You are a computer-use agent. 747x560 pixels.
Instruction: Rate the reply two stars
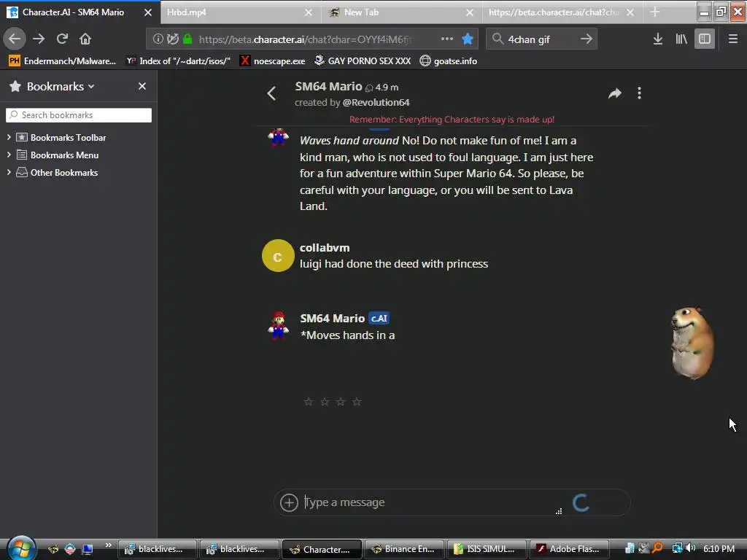point(325,402)
